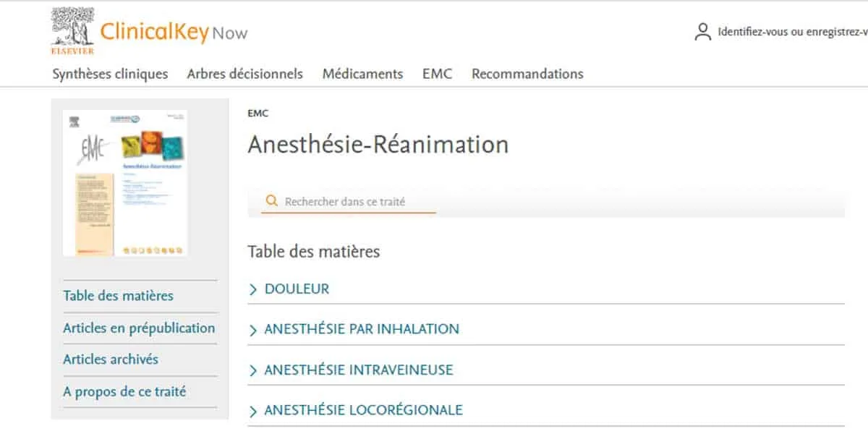Expand the ANESTHÉSIE LOCORÉGIONALE chevron
The image size is (868, 434).
coord(253,411)
